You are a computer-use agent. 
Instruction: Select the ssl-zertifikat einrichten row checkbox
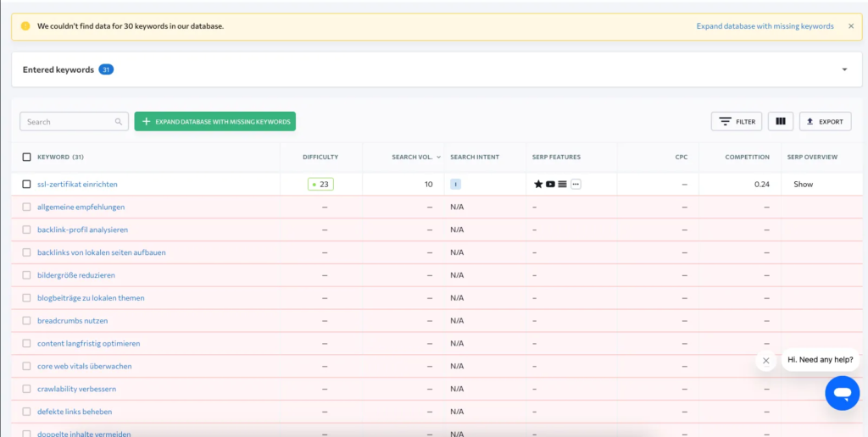point(26,185)
